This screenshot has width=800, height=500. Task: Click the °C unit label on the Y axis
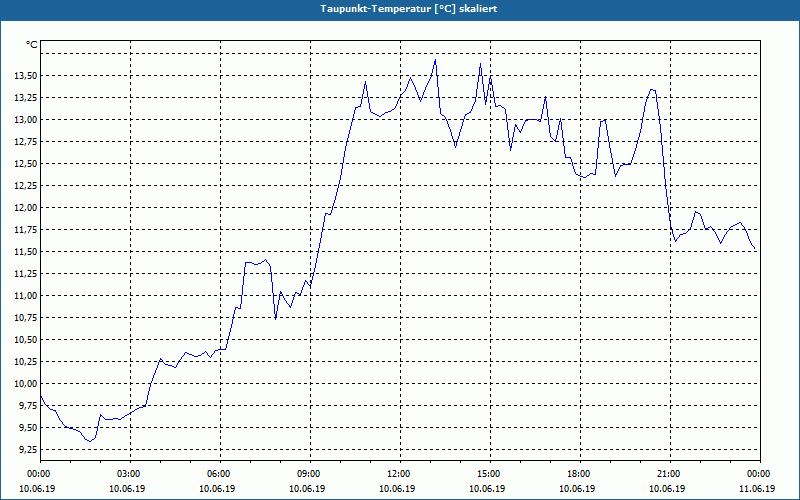(32, 45)
